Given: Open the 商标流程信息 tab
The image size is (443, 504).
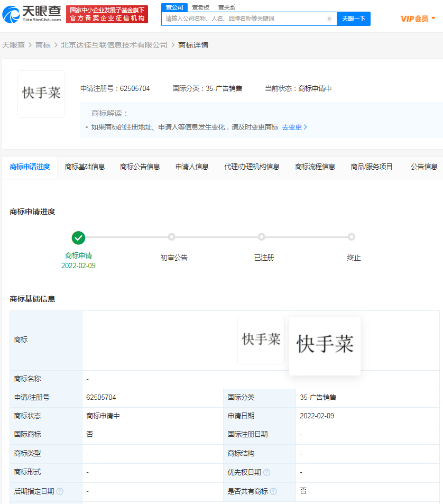Looking at the screenshot, I should click(315, 166).
